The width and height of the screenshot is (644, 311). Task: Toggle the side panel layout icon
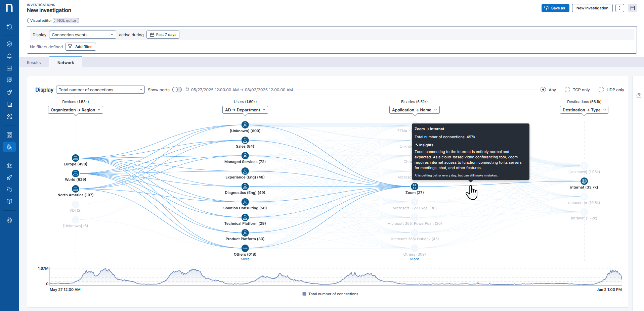point(633,8)
